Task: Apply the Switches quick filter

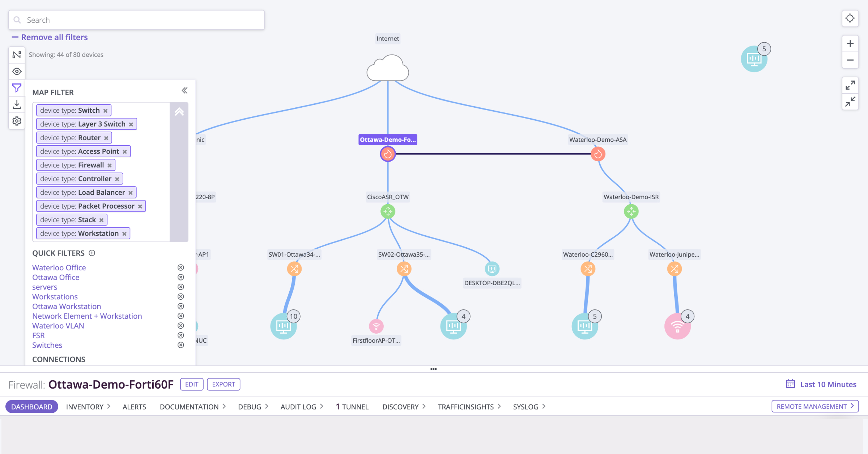Action: click(x=47, y=345)
